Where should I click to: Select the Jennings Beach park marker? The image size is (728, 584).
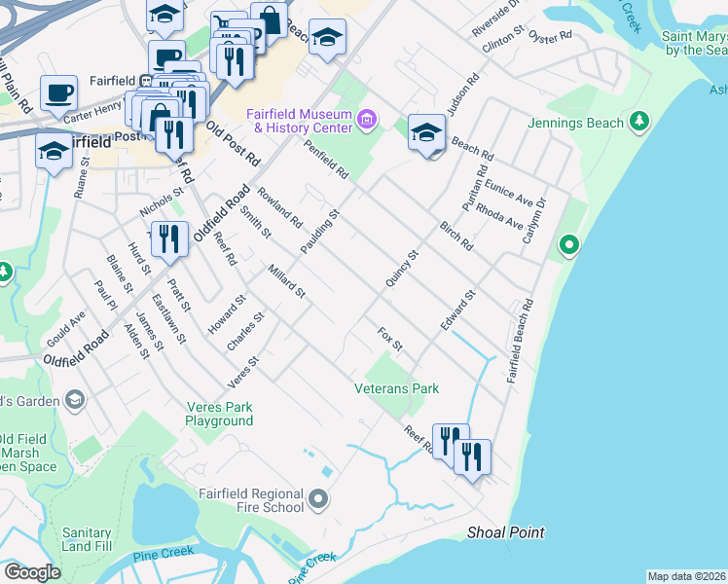(x=639, y=122)
